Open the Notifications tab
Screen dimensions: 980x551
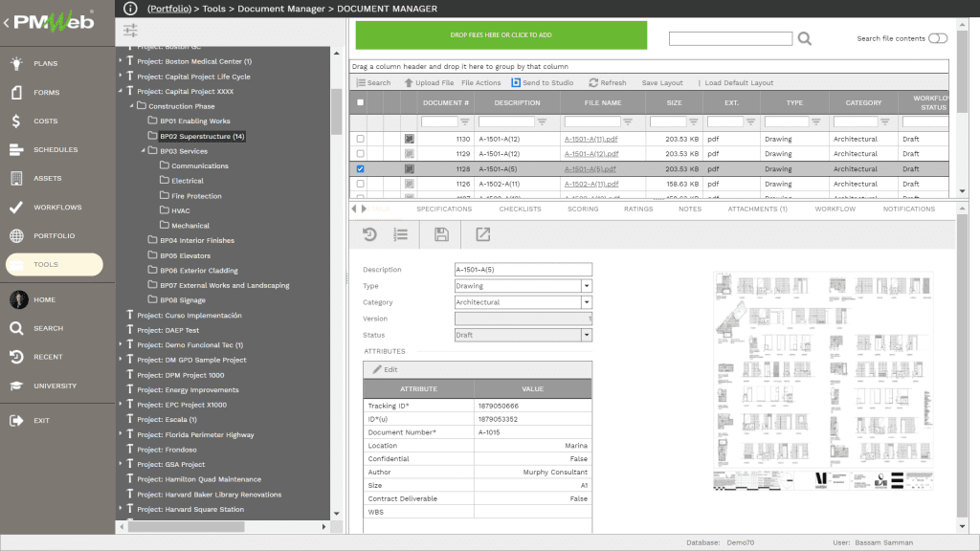pyautogui.click(x=907, y=209)
